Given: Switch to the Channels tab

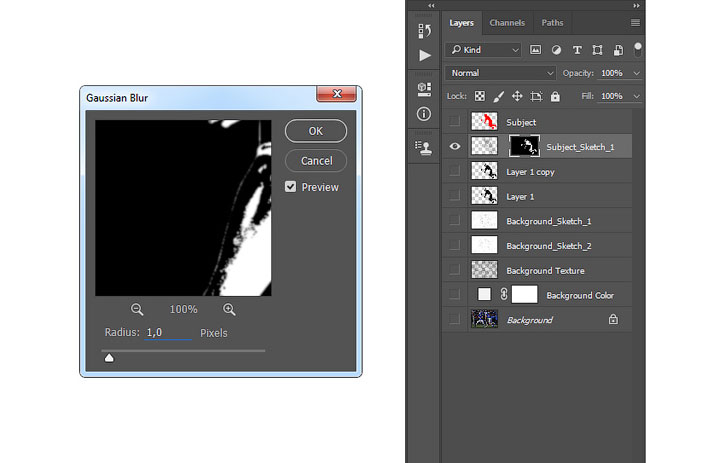Looking at the screenshot, I should pos(507,23).
